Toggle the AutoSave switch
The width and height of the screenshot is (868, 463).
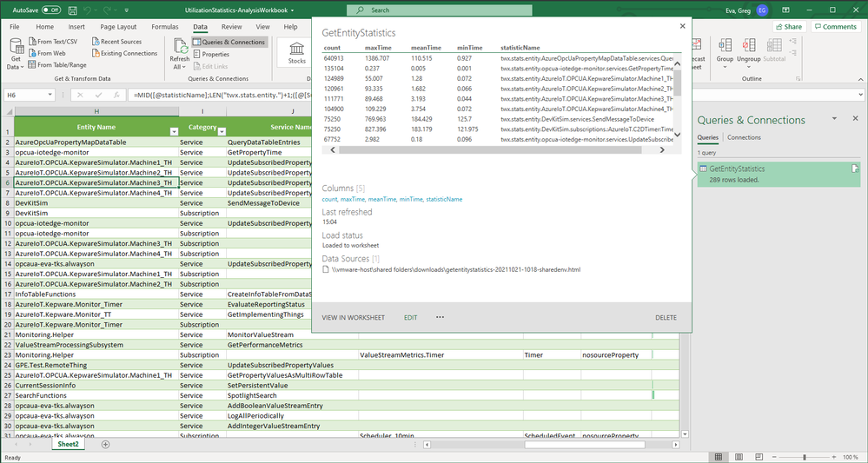point(51,10)
